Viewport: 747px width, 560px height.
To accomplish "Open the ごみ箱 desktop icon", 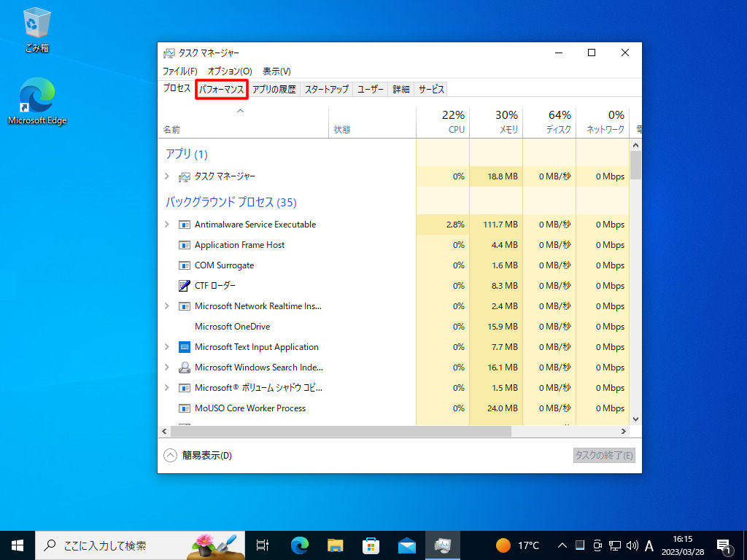I will (x=36, y=29).
